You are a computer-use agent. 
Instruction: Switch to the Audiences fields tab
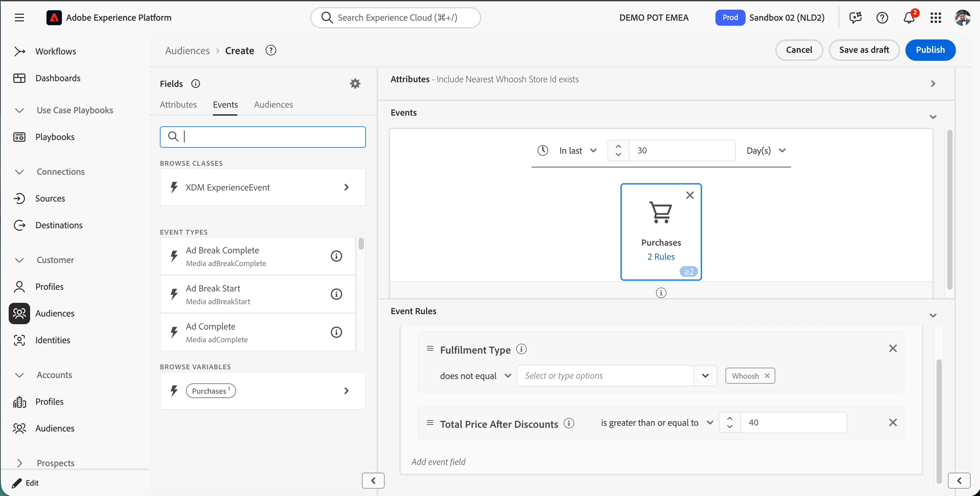pyautogui.click(x=273, y=105)
